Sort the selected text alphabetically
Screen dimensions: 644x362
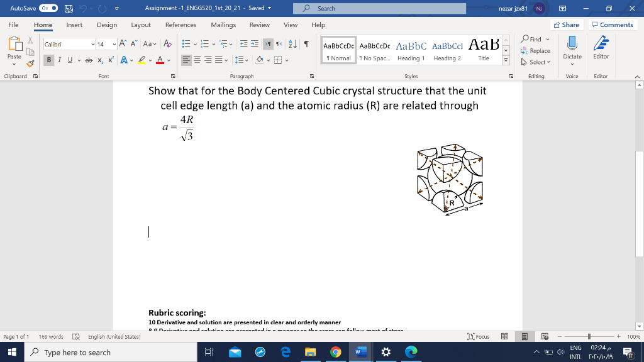(293, 44)
